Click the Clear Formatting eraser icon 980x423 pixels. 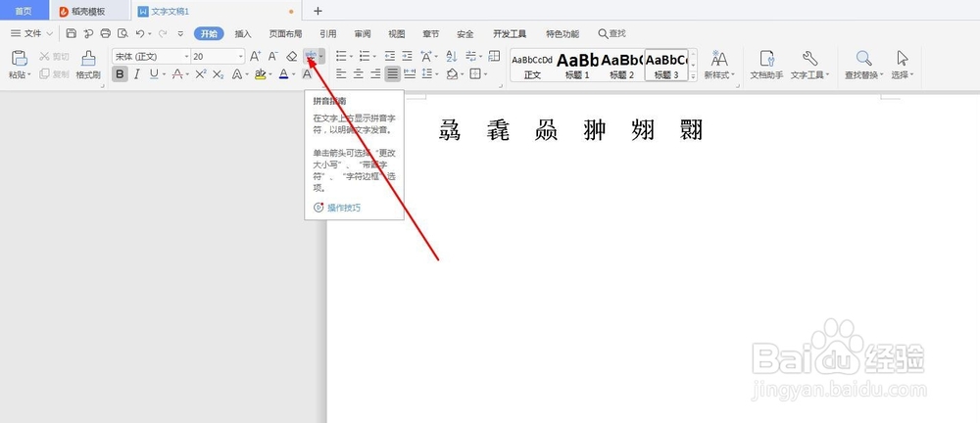coord(291,56)
